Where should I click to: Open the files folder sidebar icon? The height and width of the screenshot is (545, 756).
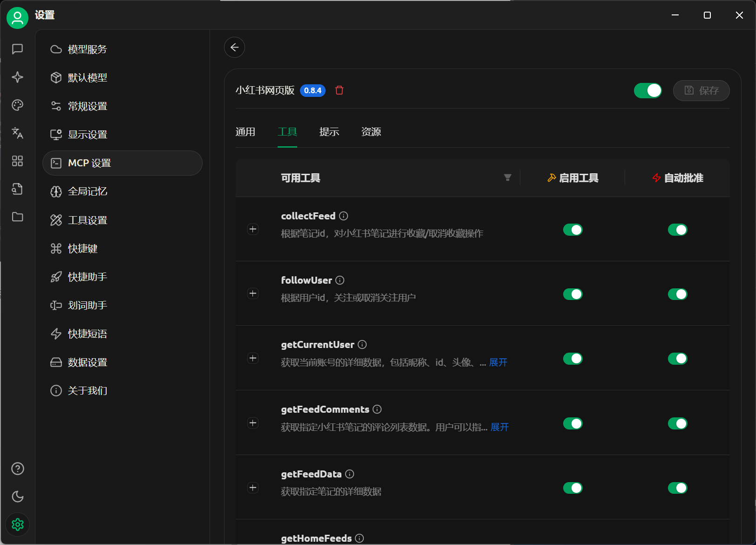point(18,217)
